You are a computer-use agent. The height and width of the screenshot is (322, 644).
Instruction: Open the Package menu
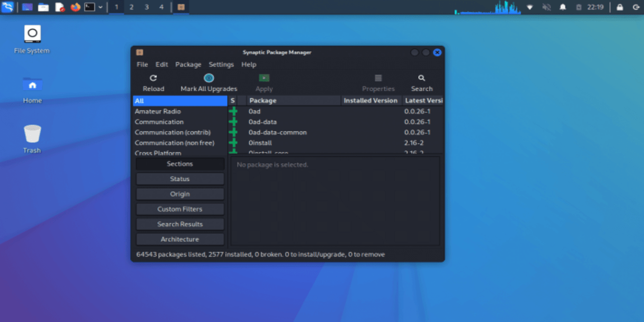click(188, 64)
